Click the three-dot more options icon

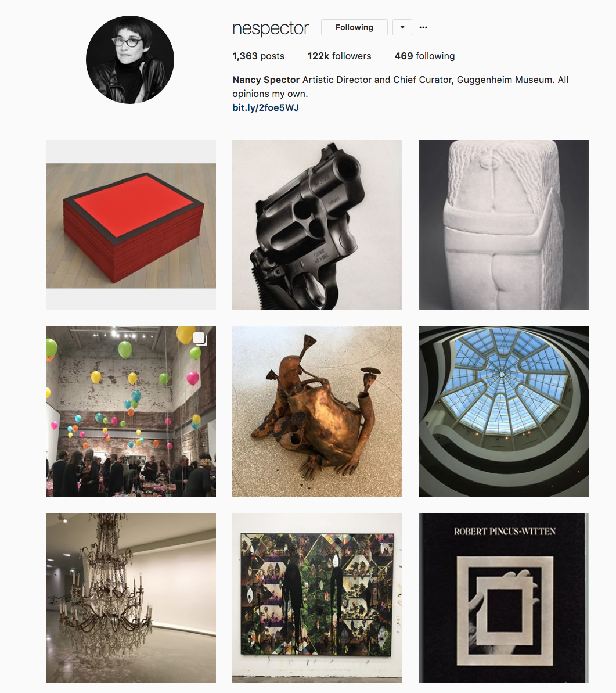(423, 27)
